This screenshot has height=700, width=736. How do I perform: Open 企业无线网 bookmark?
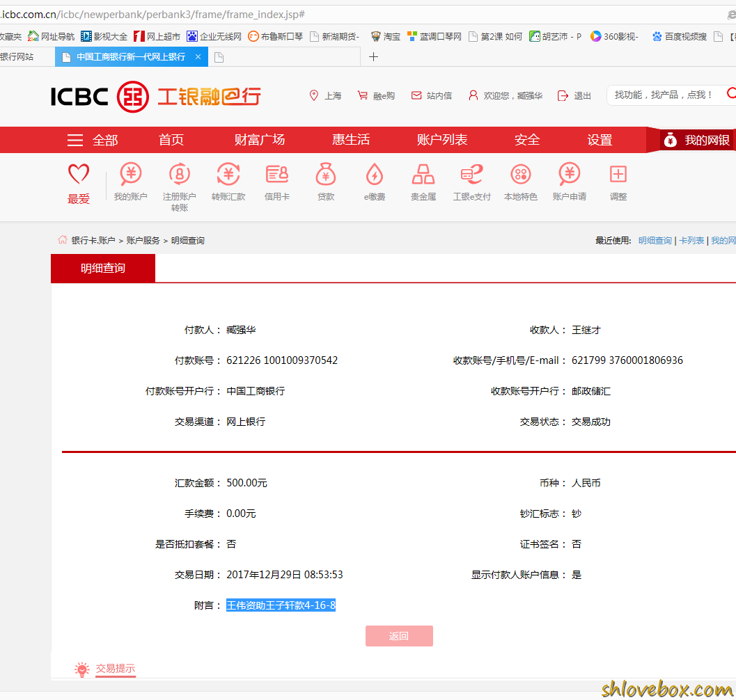coord(214,36)
